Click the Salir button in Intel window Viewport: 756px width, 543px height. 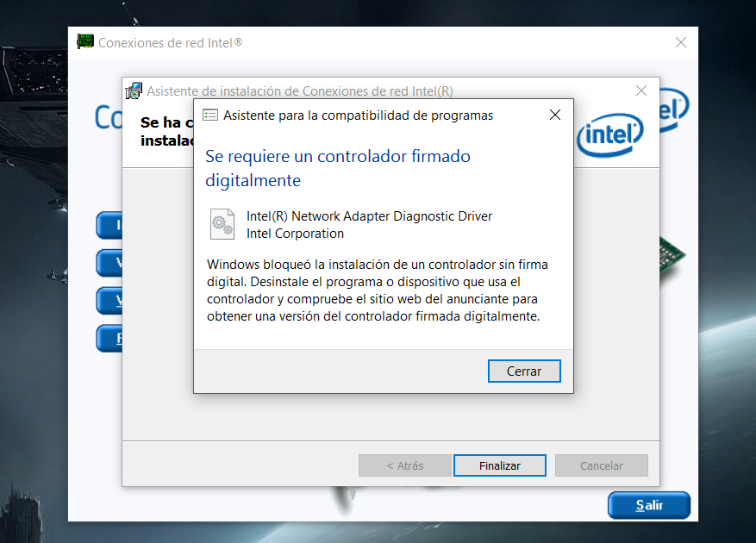coord(649,505)
